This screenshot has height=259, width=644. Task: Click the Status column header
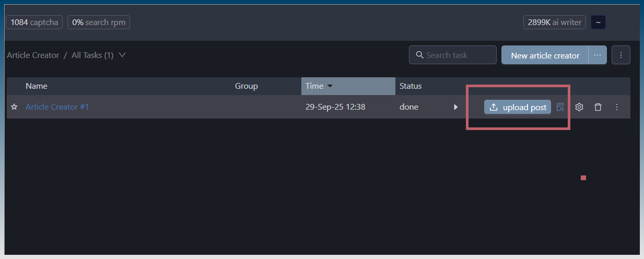click(x=411, y=86)
